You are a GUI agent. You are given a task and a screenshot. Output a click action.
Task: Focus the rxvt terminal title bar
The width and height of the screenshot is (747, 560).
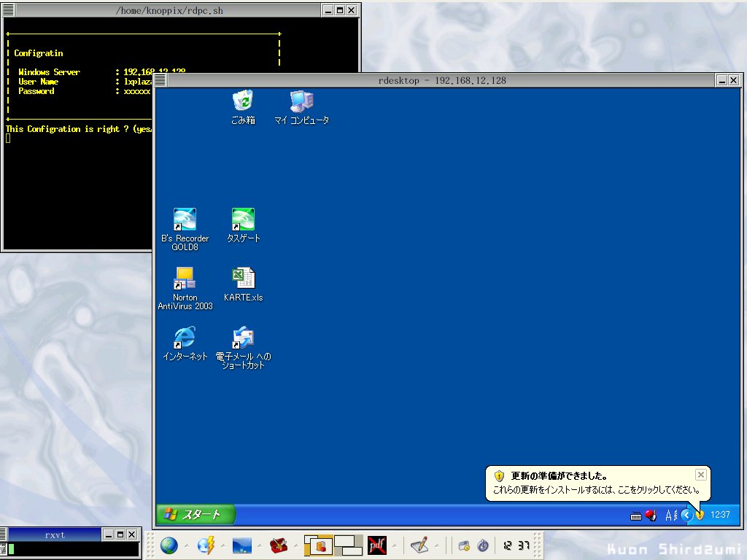coord(55,534)
